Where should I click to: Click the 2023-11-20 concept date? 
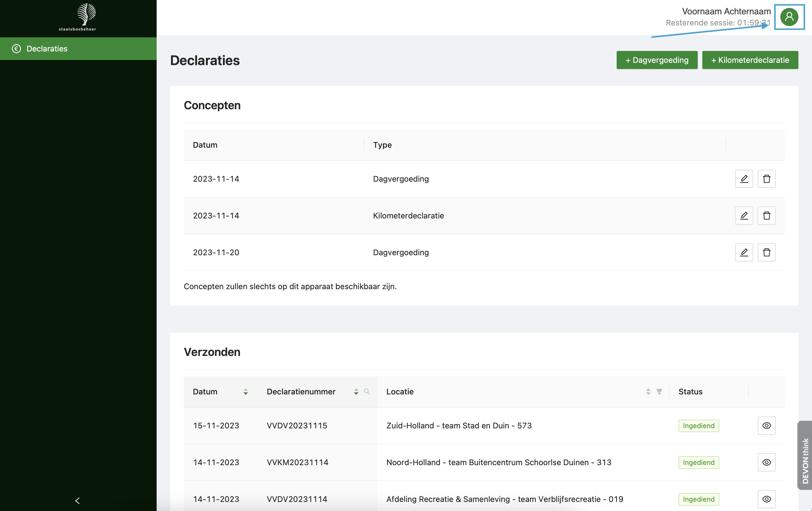coord(216,252)
